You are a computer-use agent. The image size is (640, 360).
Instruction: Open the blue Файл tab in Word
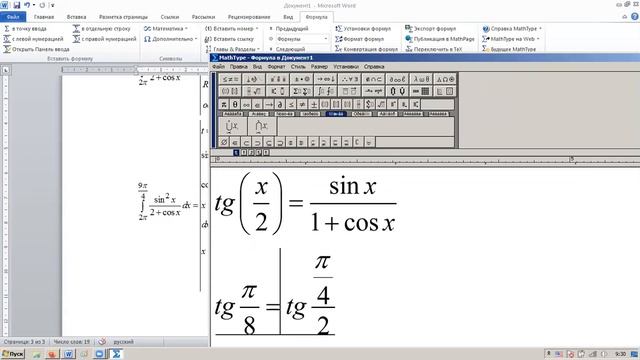13,17
